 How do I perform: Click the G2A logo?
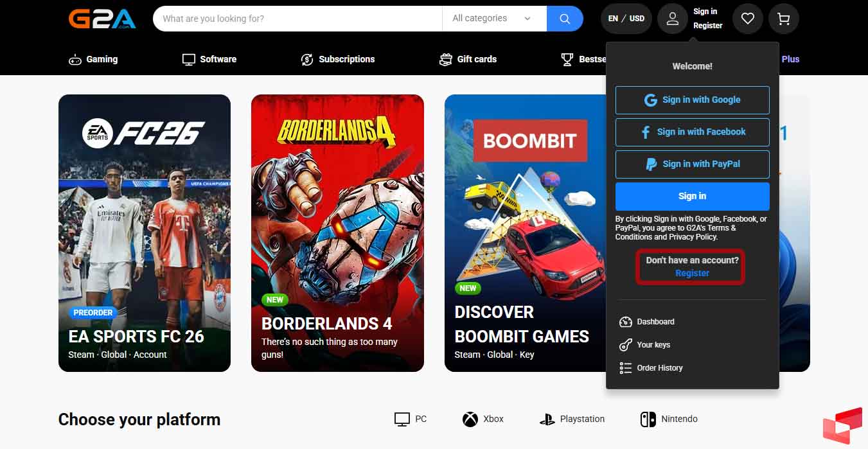click(102, 19)
